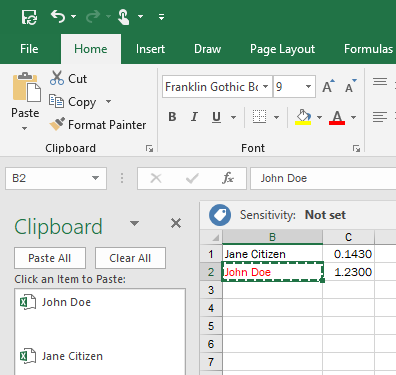Select column C header

point(348,237)
